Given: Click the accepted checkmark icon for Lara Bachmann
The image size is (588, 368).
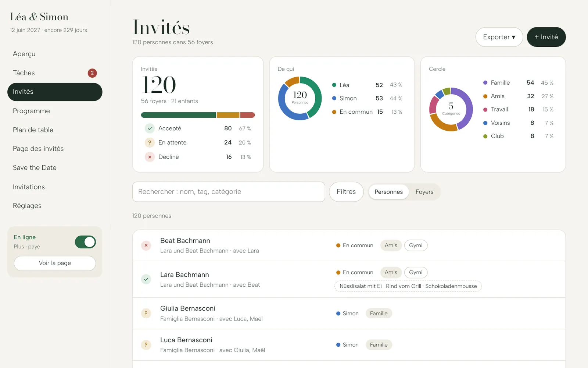Looking at the screenshot, I should click(146, 279).
